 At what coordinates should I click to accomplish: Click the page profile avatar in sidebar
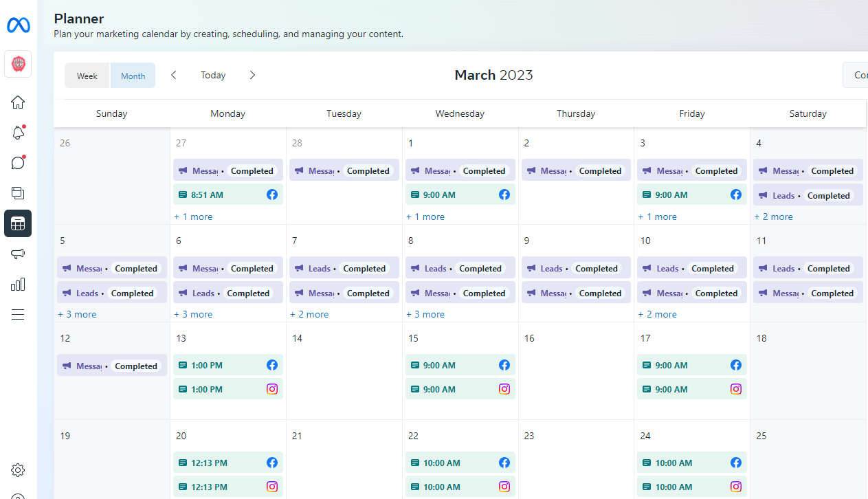pos(18,64)
